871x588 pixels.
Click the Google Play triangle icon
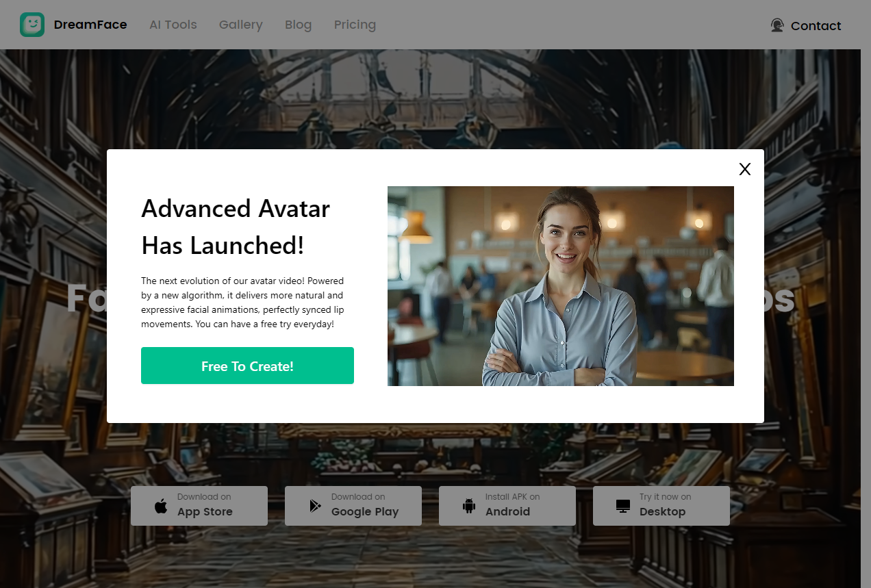pos(315,506)
